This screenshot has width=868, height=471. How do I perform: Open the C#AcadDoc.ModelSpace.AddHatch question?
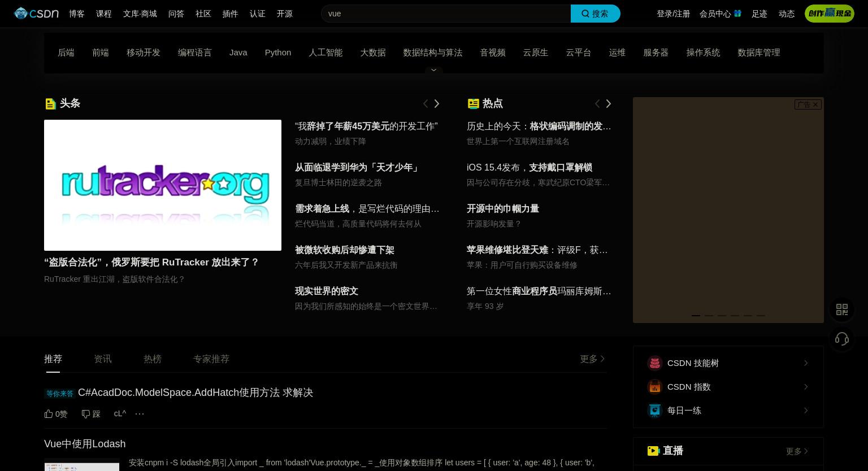pos(196,393)
